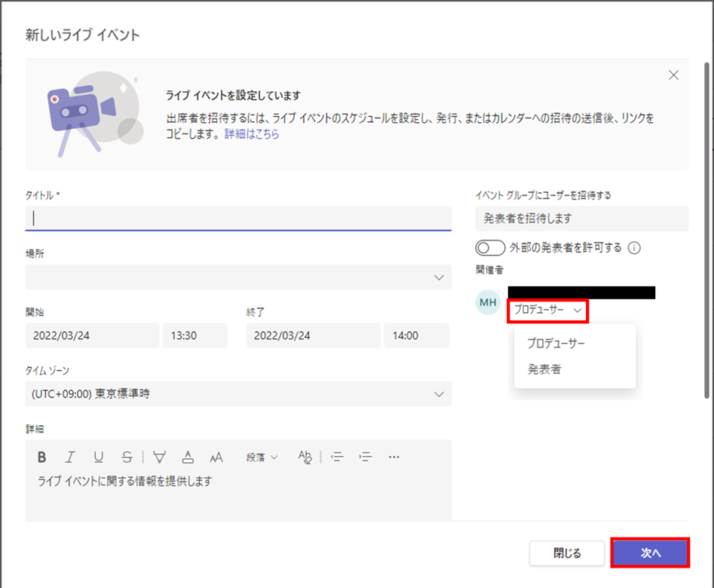
Task: Show info about external presenters
Action: click(x=634, y=247)
